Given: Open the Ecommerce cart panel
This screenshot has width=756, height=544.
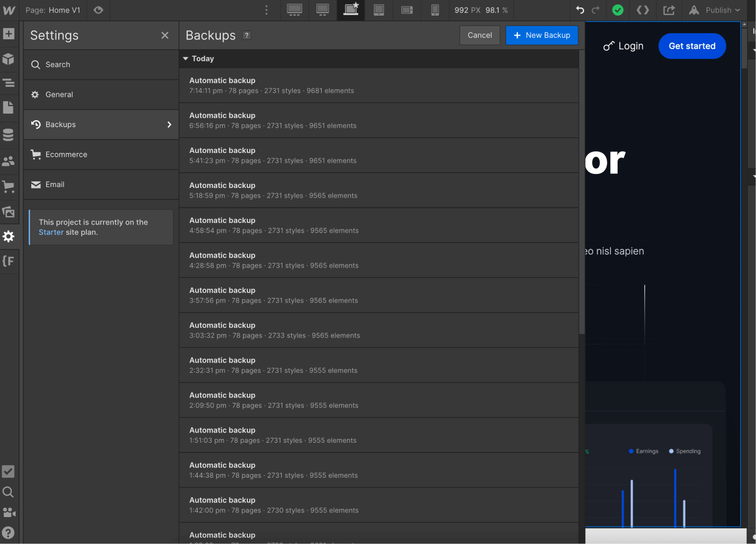Looking at the screenshot, I should [x=9, y=186].
